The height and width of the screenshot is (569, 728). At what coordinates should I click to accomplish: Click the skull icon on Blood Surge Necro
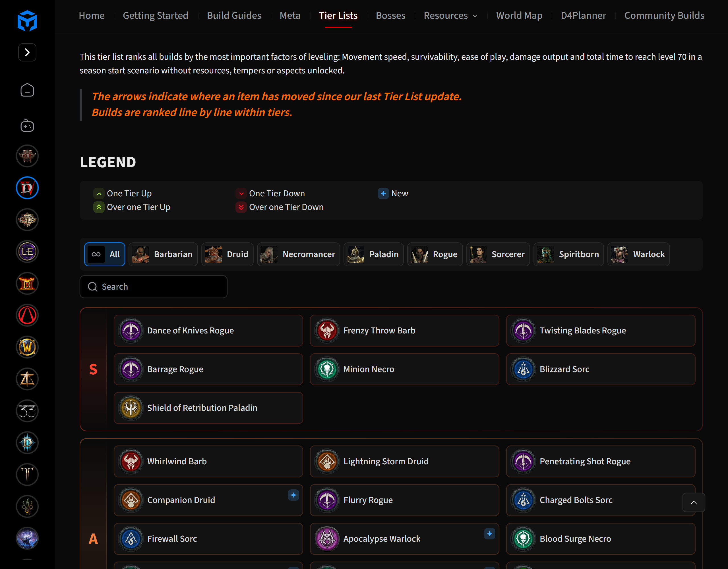pyautogui.click(x=523, y=539)
